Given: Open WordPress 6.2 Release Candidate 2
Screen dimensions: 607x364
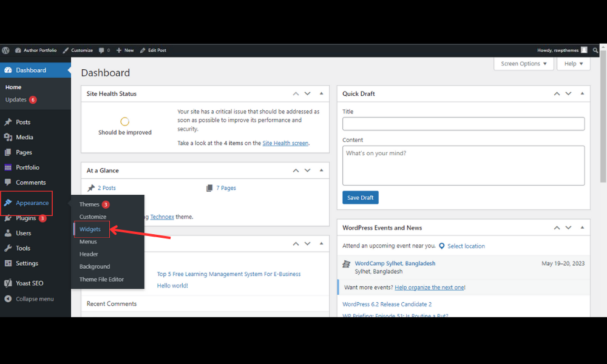Looking at the screenshot, I should [x=387, y=305].
